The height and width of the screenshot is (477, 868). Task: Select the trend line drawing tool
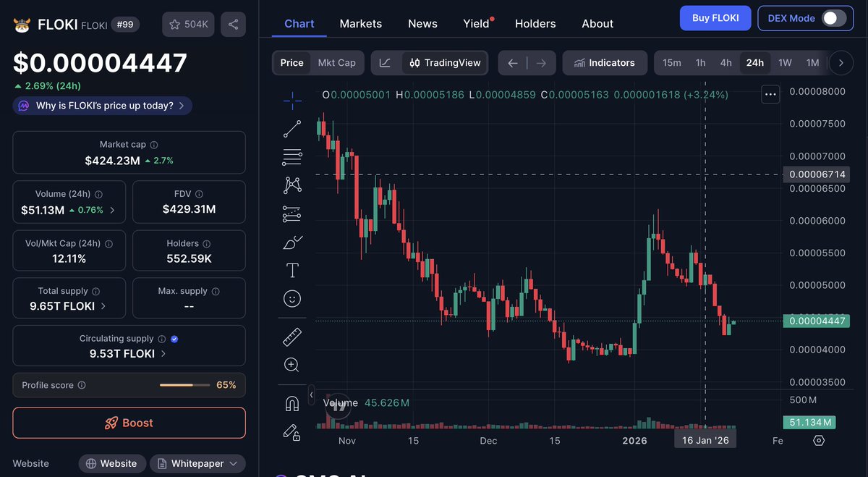pyautogui.click(x=292, y=129)
